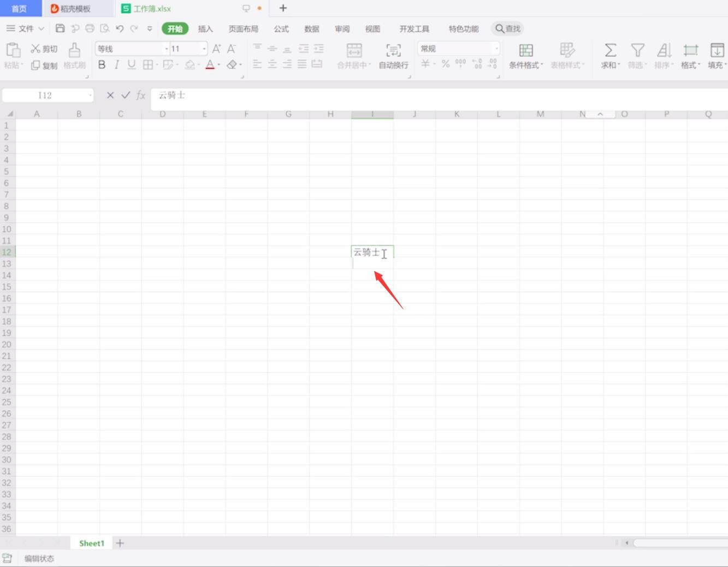Copy selection with 复制 button
The image size is (728, 567).
click(44, 65)
